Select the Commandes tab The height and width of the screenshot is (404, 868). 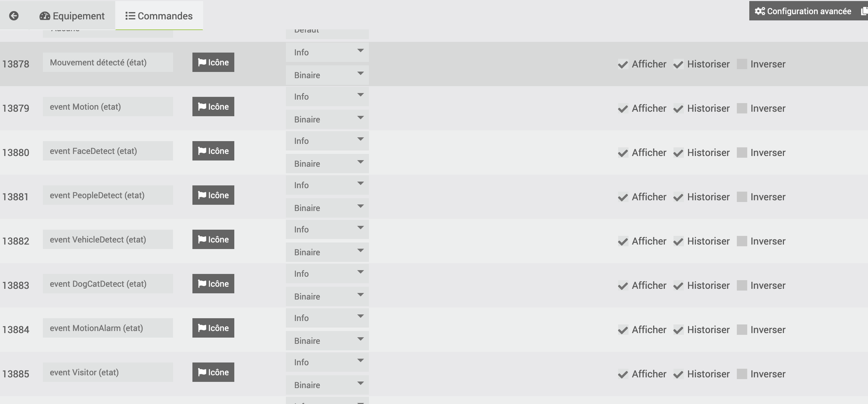pos(159,16)
